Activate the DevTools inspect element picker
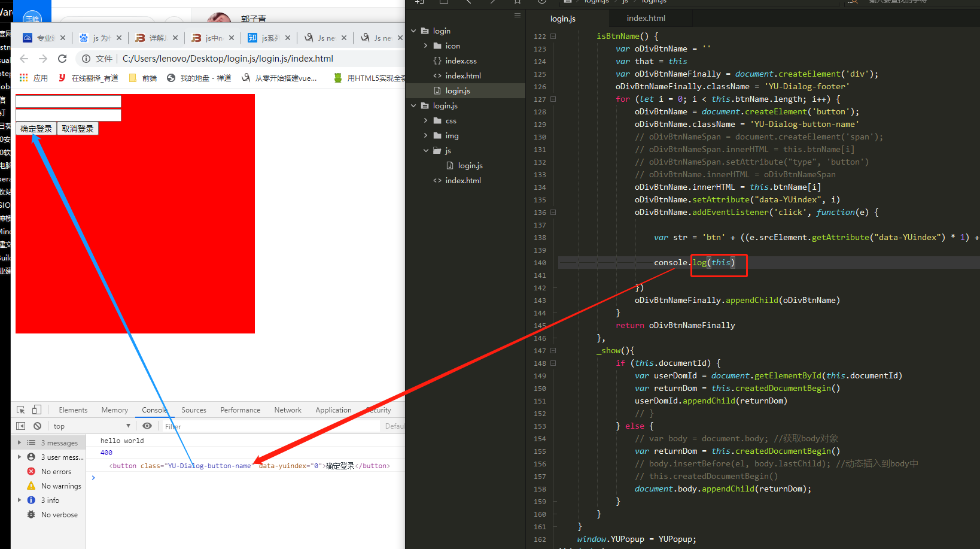The width and height of the screenshot is (980, 549). tap(21, 410)
